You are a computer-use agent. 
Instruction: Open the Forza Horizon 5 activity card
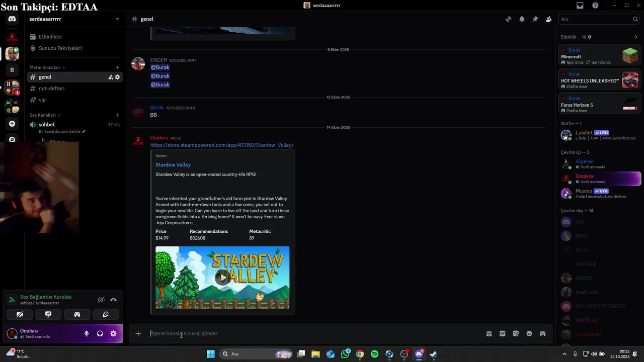[x=599, y=104]
